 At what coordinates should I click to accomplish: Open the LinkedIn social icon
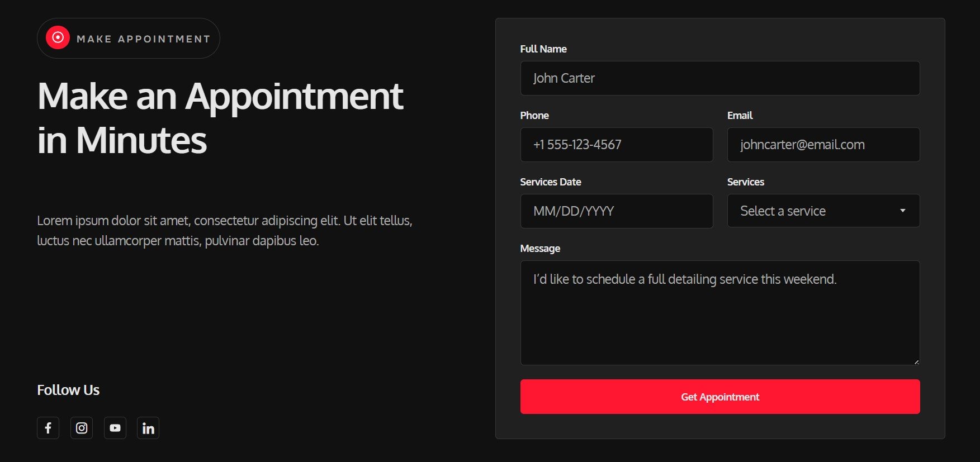[x=148, y=428]
